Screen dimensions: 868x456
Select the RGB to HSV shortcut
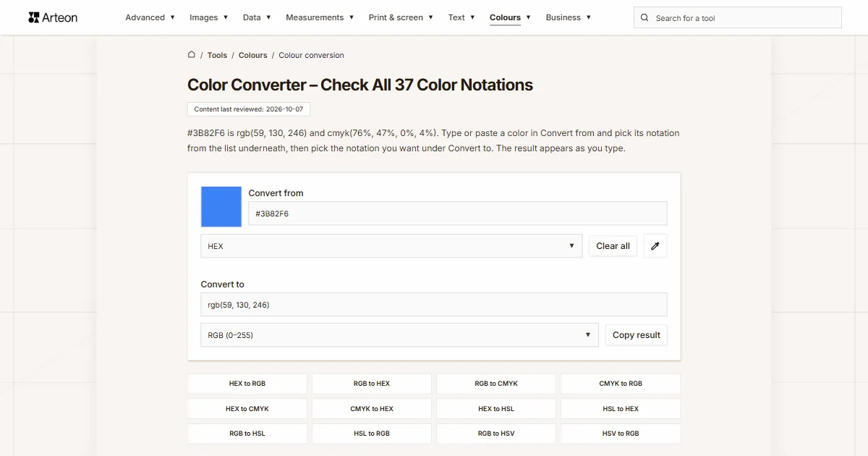[496, 434]
